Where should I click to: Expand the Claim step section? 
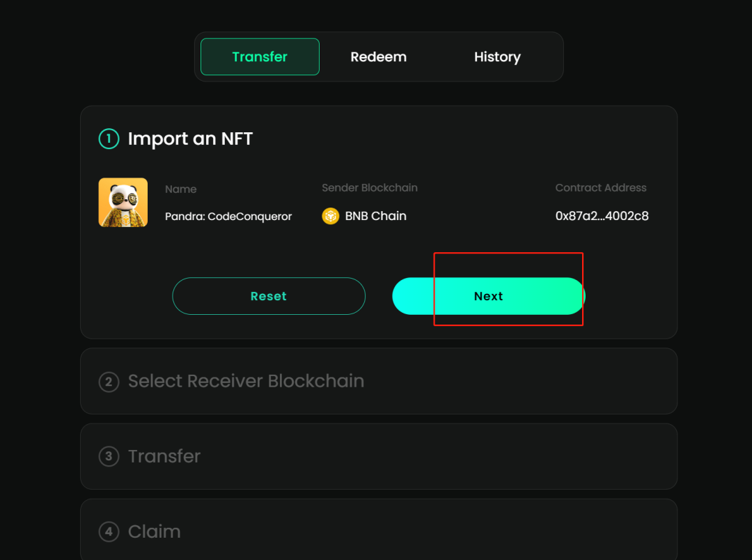[154, 531]
